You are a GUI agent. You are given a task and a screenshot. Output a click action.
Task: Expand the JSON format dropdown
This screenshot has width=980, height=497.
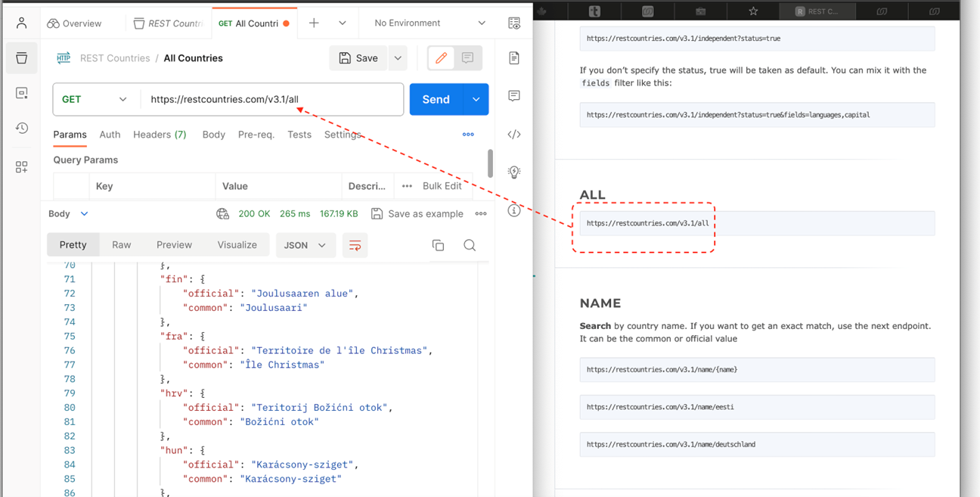pos(305,245)
